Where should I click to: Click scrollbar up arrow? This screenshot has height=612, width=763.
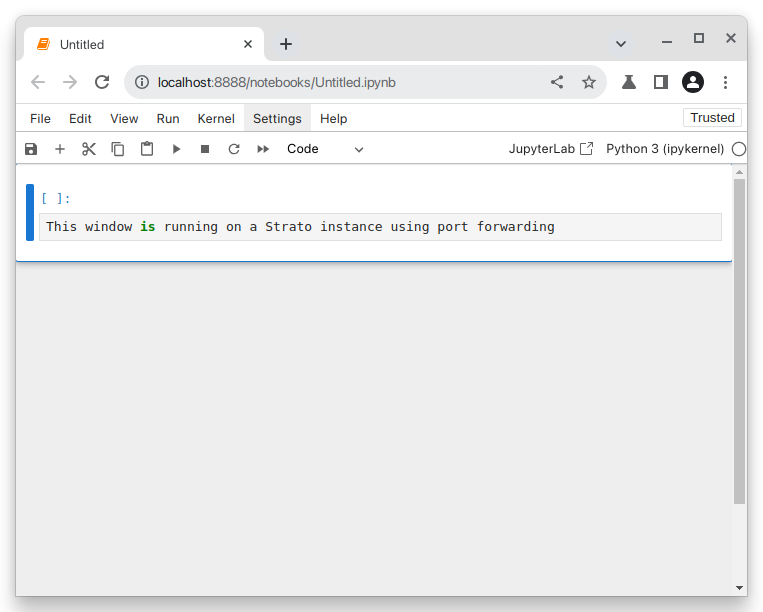740,172
